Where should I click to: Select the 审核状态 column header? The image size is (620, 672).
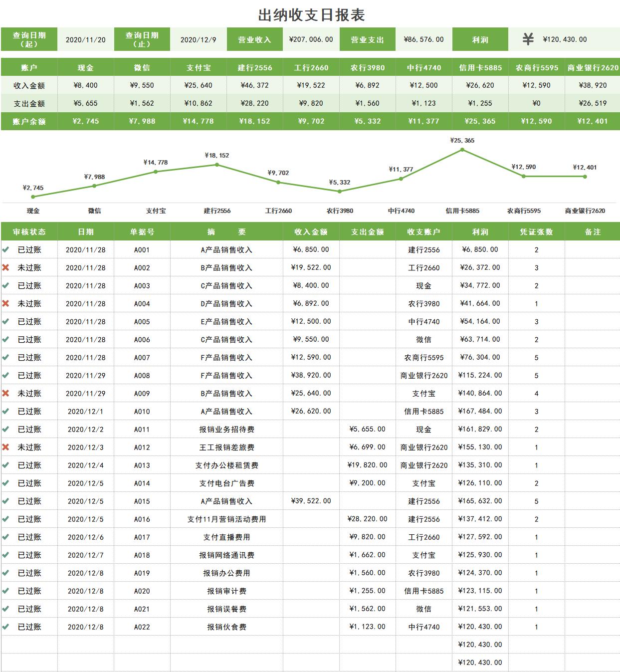(29, 231)
